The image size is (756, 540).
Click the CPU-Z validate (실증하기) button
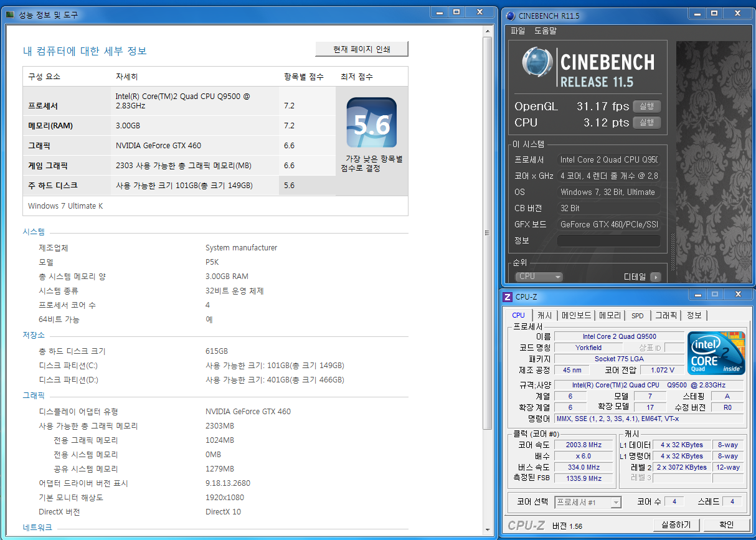coord(676,524)
